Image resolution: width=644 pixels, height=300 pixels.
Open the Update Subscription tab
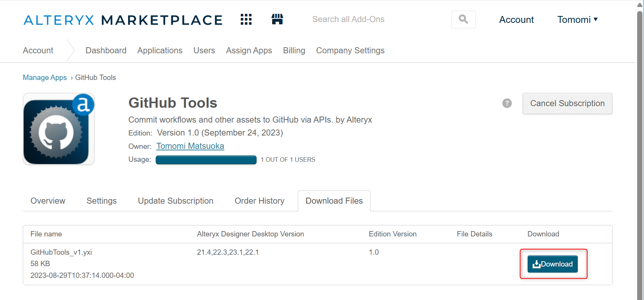175,201
